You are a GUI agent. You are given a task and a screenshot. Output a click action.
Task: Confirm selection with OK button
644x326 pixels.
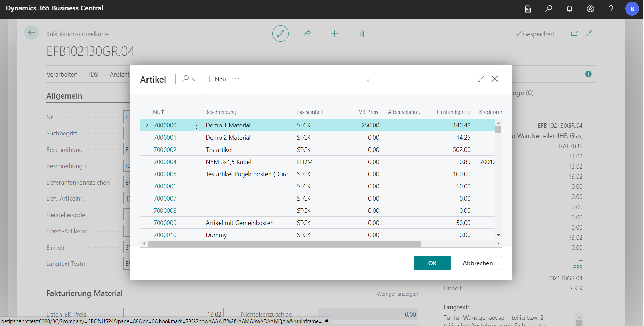coord(432,263)
